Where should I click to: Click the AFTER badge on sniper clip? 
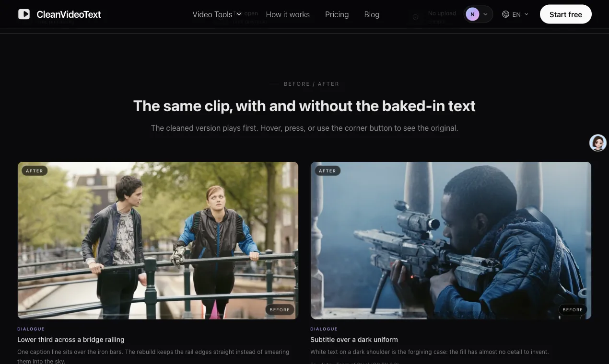tap(328, 171)
